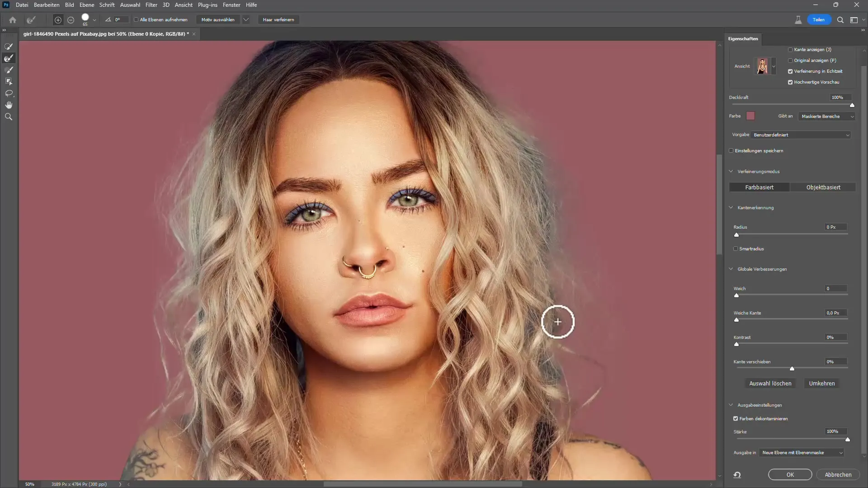
Task: Enable Kante anzeigen (J) checkbox
Action: pos(790,50)
